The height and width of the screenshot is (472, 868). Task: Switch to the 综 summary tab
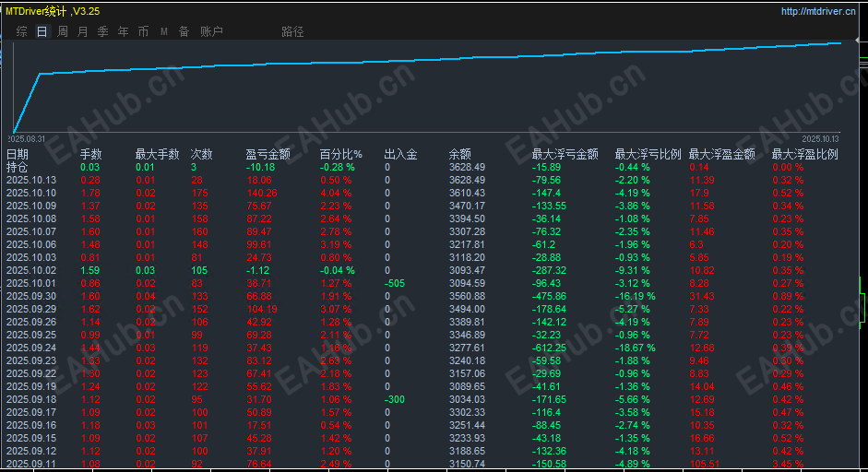(21, 31)
